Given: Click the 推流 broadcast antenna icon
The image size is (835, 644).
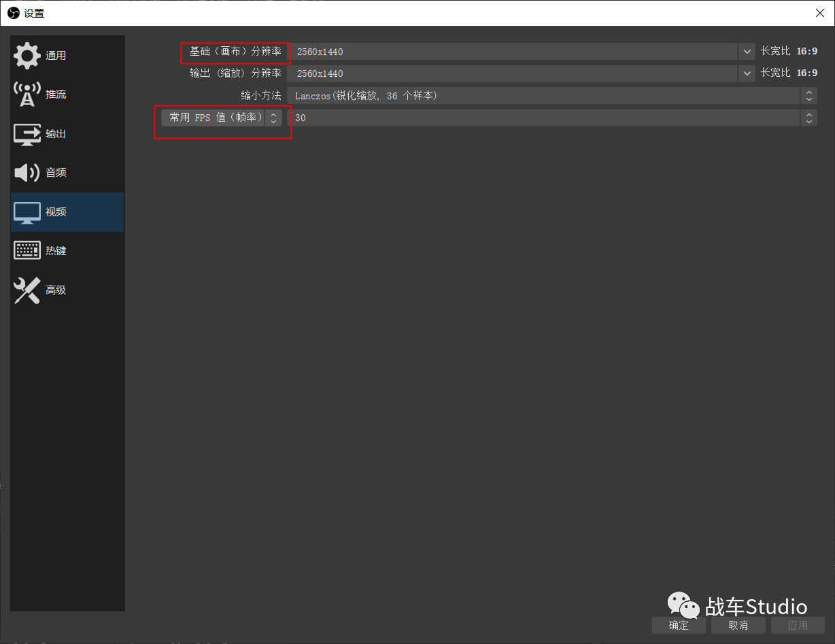Looking at the screenshot, I should [27, 95].
